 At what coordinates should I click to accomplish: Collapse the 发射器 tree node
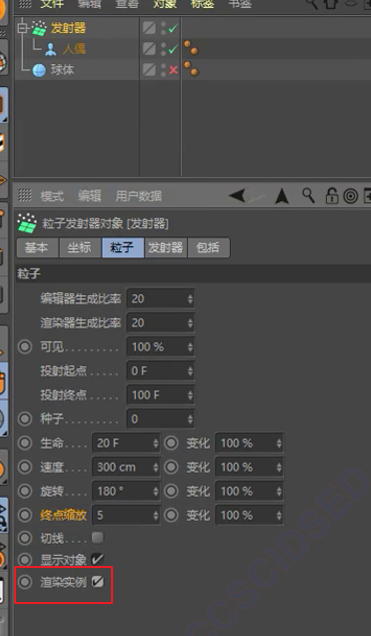coord(22,28)
